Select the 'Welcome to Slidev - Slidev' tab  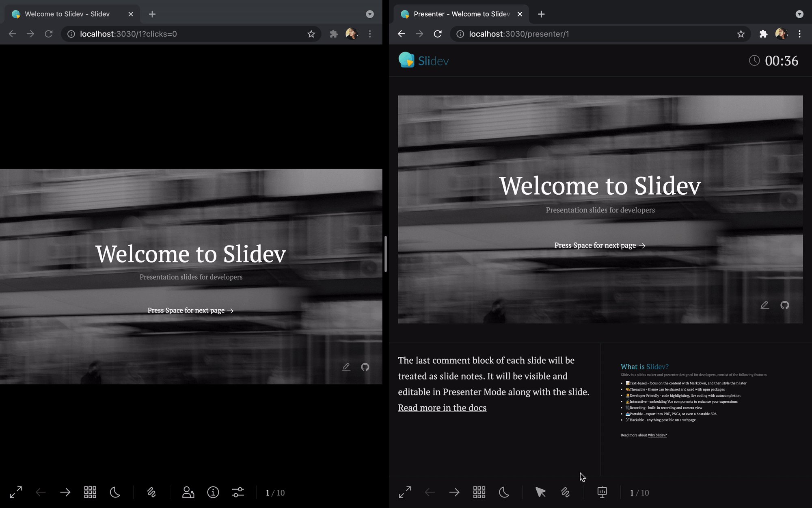(x=67, y=14)
